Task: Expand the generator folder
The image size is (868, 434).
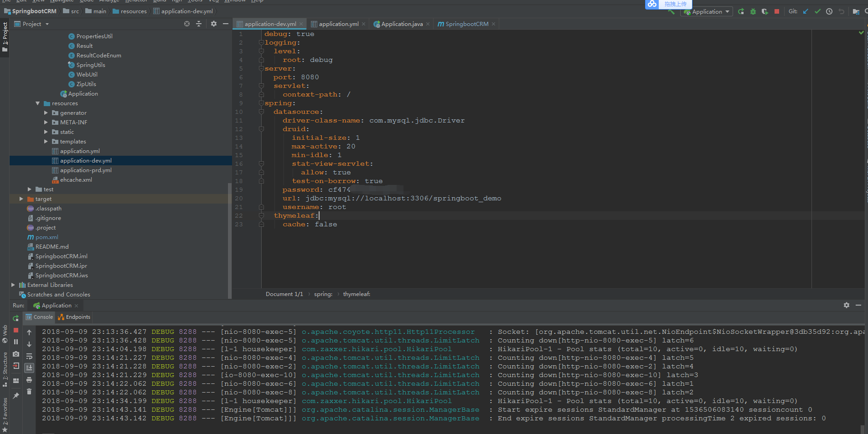Action: [46, 113]
